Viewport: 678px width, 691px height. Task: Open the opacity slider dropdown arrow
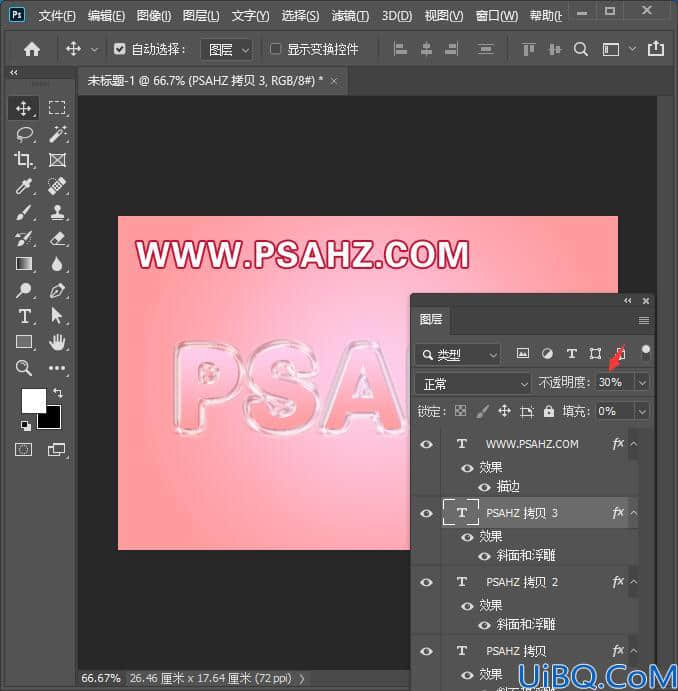[x=642, y=383]
